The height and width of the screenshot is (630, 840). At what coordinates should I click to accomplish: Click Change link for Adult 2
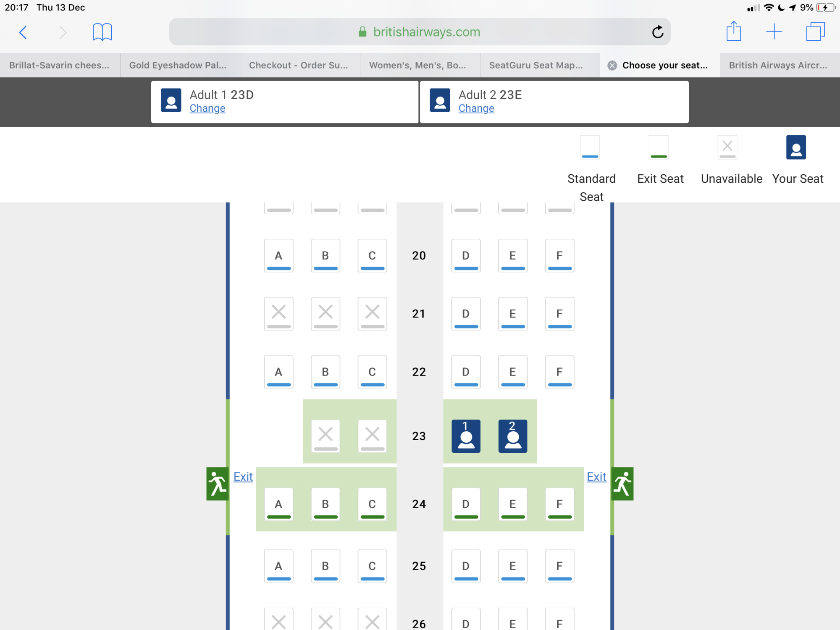coord(476,108)
